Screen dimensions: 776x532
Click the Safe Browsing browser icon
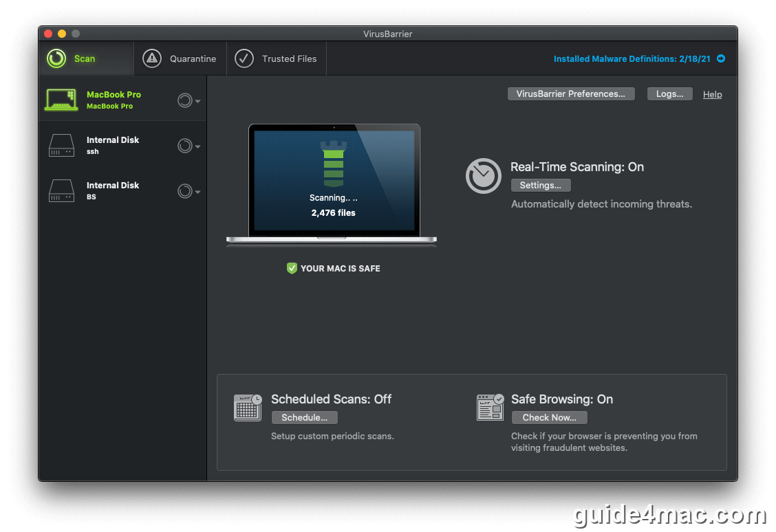coord(490,408)
